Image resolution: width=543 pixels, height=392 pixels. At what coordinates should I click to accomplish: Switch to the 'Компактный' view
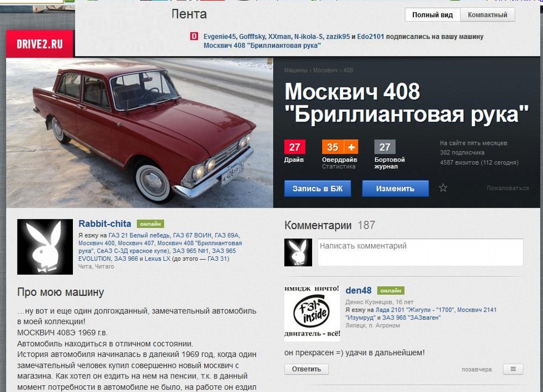pyautogui.click(x=487, y=15)
